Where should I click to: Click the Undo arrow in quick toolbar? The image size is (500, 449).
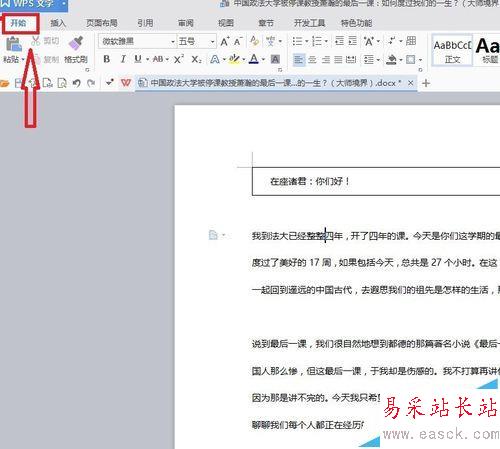click(77, 83)
